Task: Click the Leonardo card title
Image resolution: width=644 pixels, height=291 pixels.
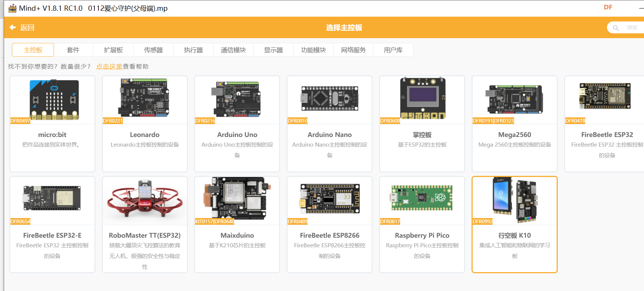Action: [145, 135]
